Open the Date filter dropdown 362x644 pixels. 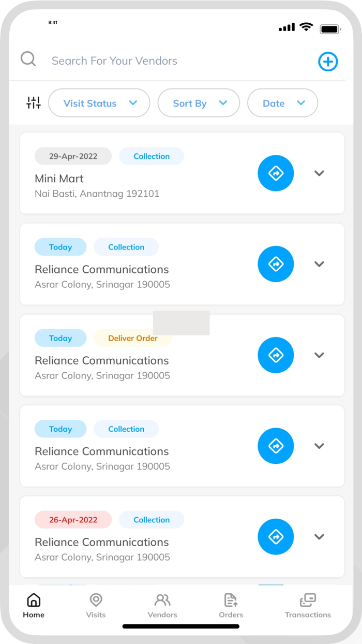point(282,103)
